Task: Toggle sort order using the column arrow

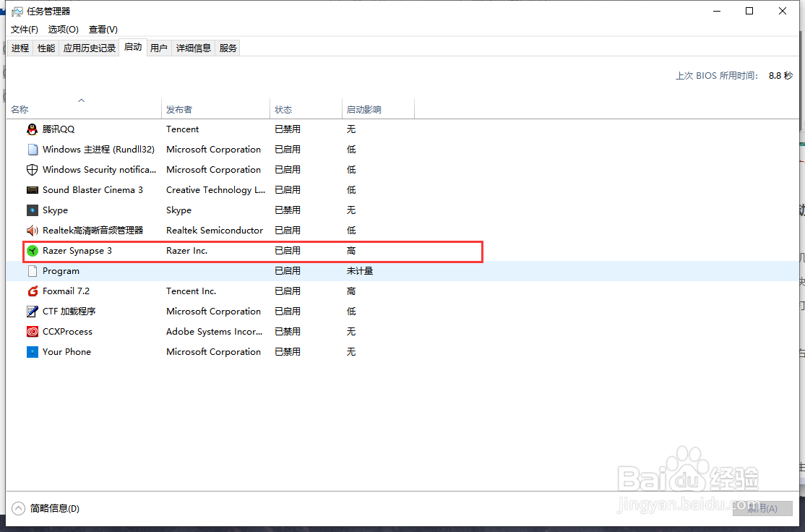Action: click(82, 100)
